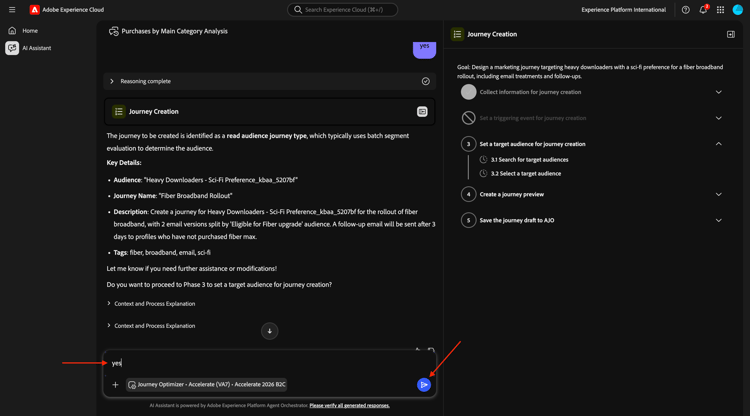Click the Home house icon in sidebar
Image resolution: width=750 pixels, height=416 pixels.
pyautogui.click(x=12, y=31)
